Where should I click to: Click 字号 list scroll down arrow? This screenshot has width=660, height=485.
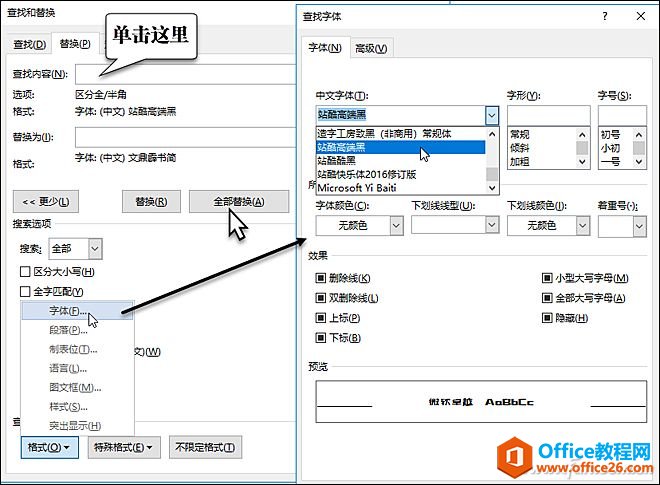tap(639, 162)
